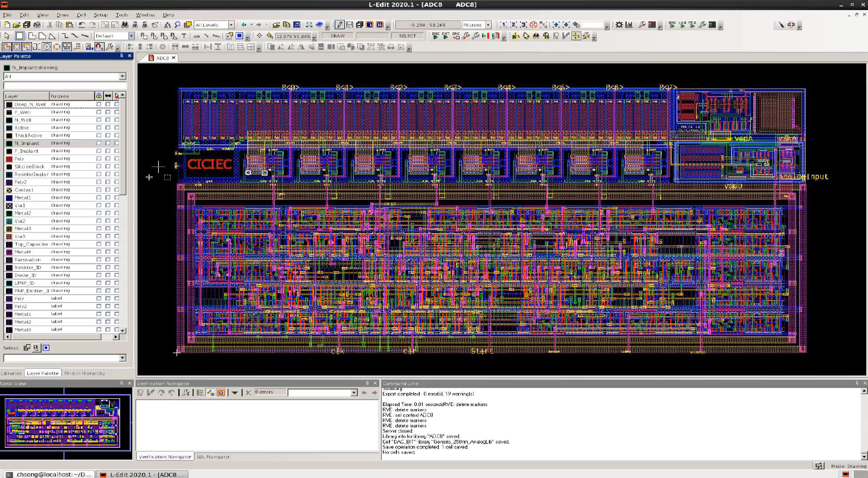The image size is (868, 478).
Task: Click the SELECT mode button
Action: pos(407,36)
